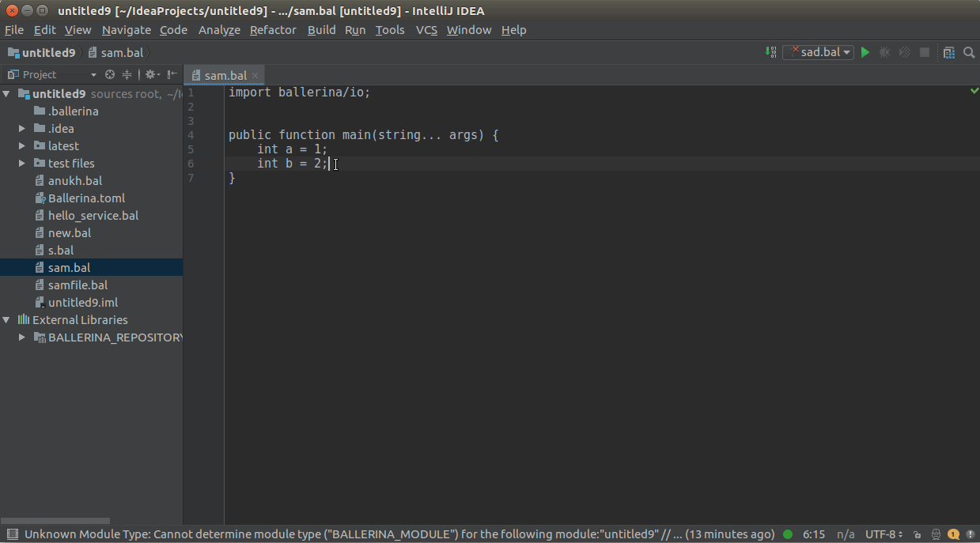Click the green checkmark inspection indicator
This screenshot has width=980, height=543.
(x=974, y=92)
